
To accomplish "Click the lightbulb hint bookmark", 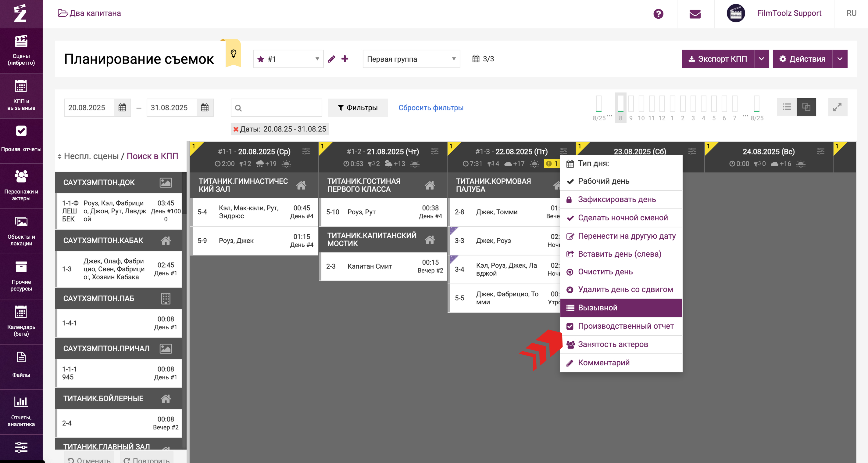I will point(233,53).
